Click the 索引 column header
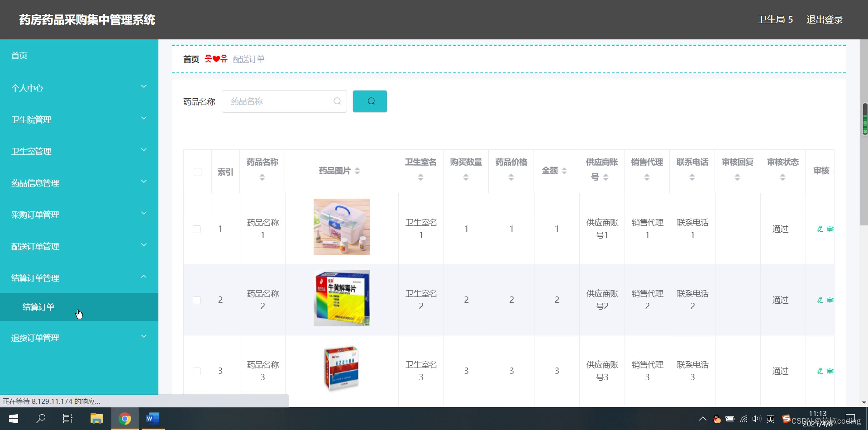Screen dimensions: 868x430 click(225, 172)
